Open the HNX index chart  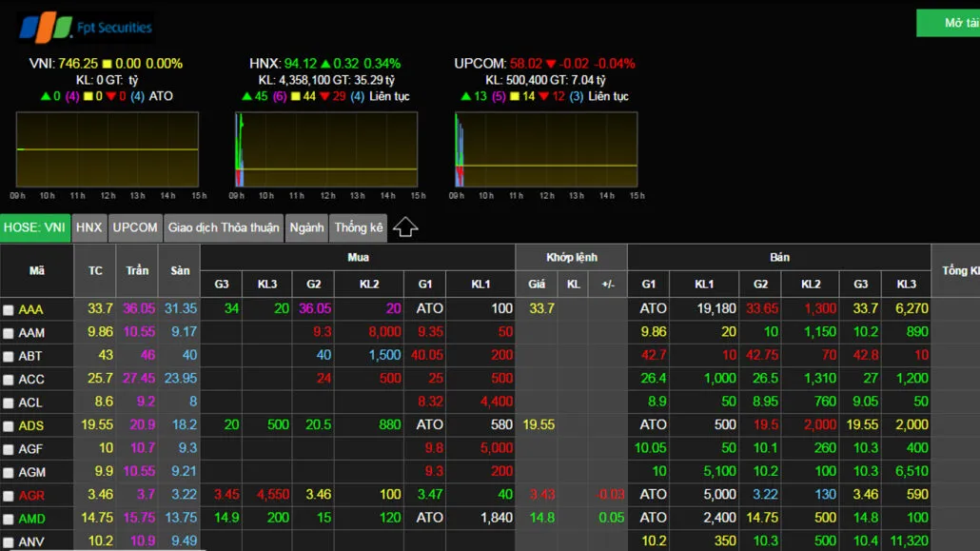click(x=326, y=149)
